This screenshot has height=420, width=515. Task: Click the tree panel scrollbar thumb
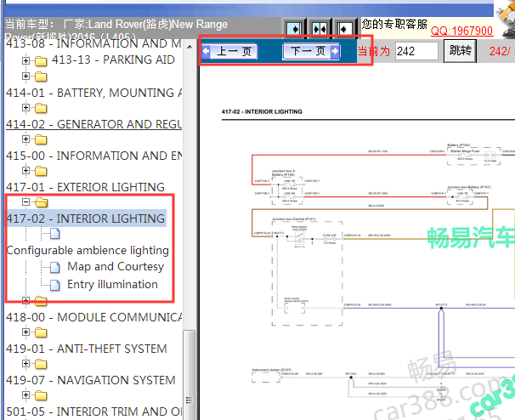(190, 375)
